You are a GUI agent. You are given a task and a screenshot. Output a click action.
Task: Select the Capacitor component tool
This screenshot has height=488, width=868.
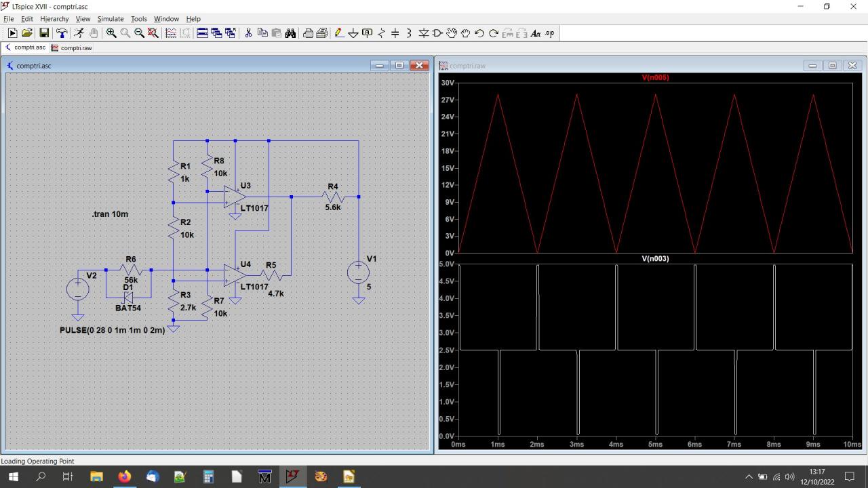click(395, 33)
